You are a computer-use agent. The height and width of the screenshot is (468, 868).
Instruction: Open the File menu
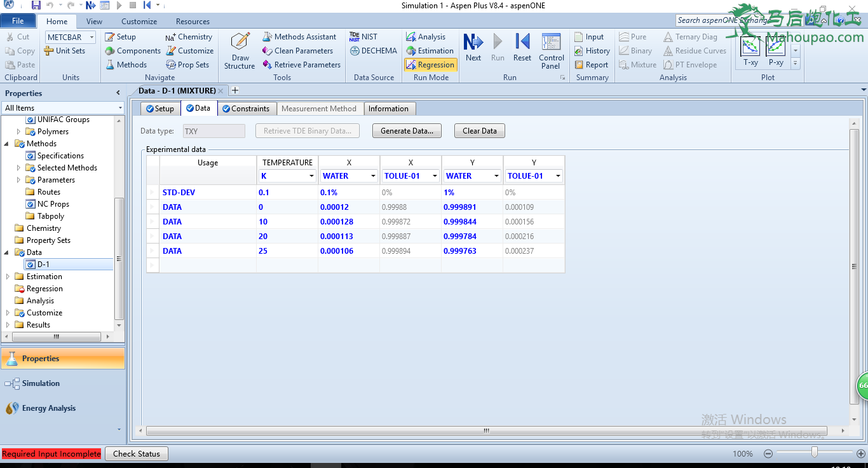pyautogui.click(x=18, y=21)
